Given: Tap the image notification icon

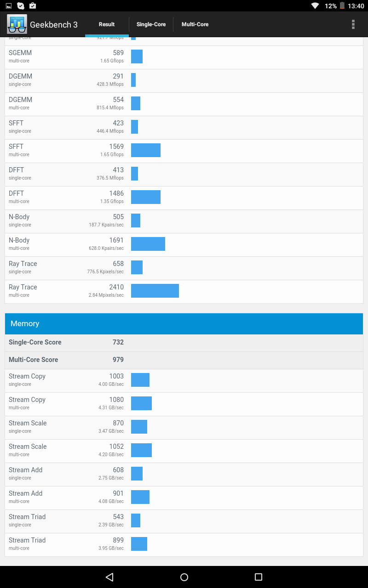Looking at the screenshot, I should point(9,6).
